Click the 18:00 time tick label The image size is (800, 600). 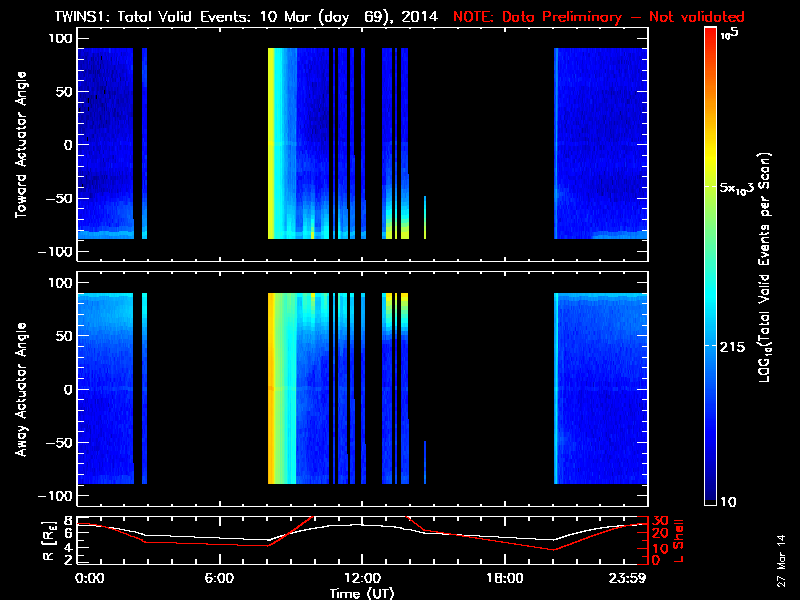(504, 579)
